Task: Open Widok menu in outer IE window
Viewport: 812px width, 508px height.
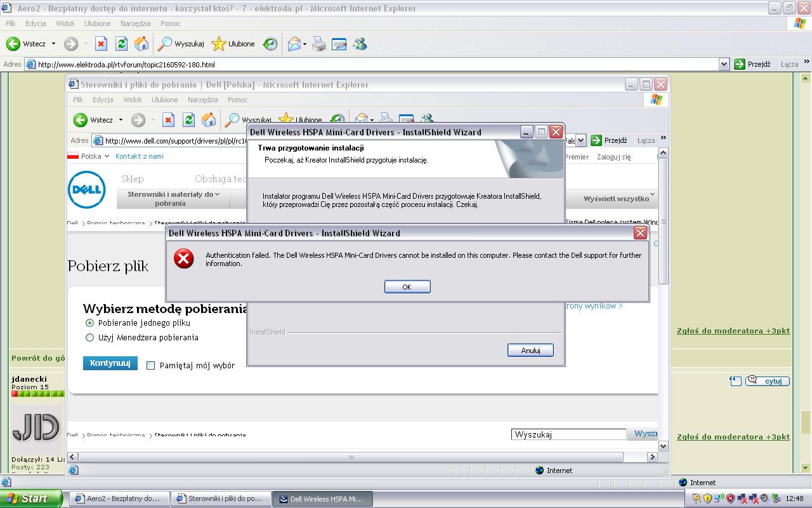Action: coord(65,23)
